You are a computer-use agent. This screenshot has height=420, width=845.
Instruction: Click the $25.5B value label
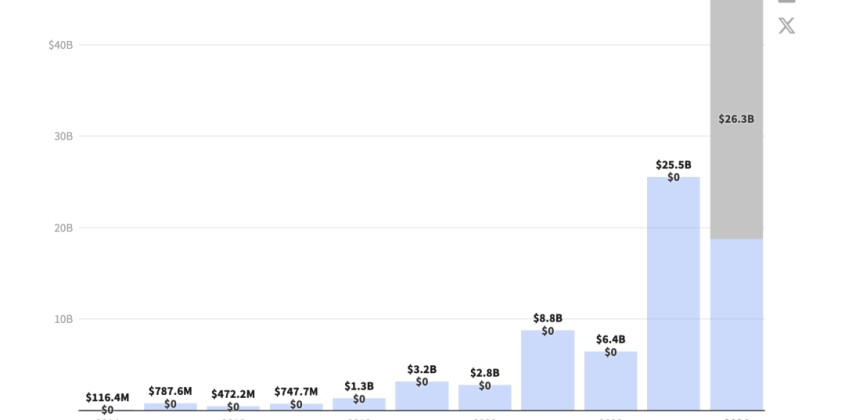(x=673, y=165)
